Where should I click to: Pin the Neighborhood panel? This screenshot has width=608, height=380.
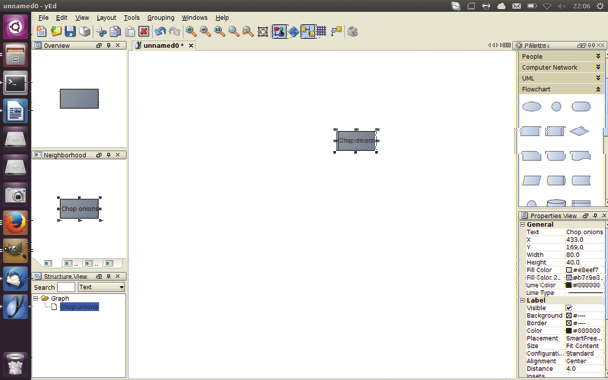point(109,155)
